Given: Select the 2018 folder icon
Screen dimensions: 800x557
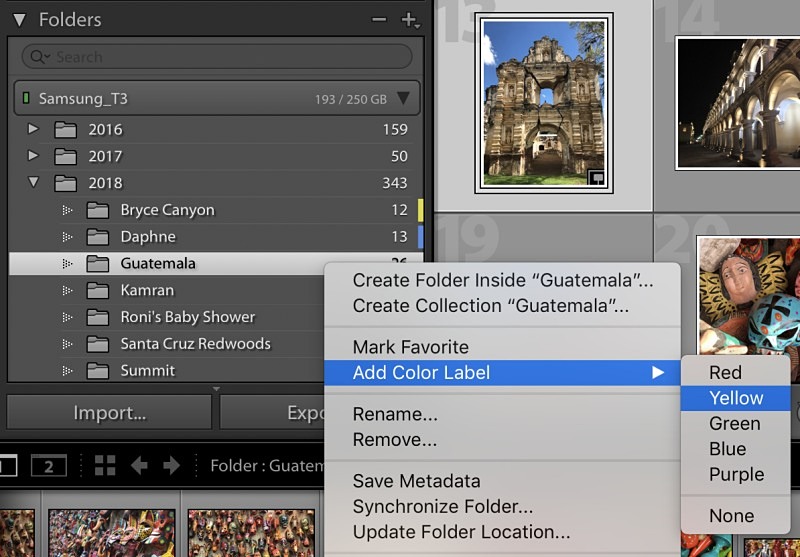Looking at the screenshot, I should point(66,183).
